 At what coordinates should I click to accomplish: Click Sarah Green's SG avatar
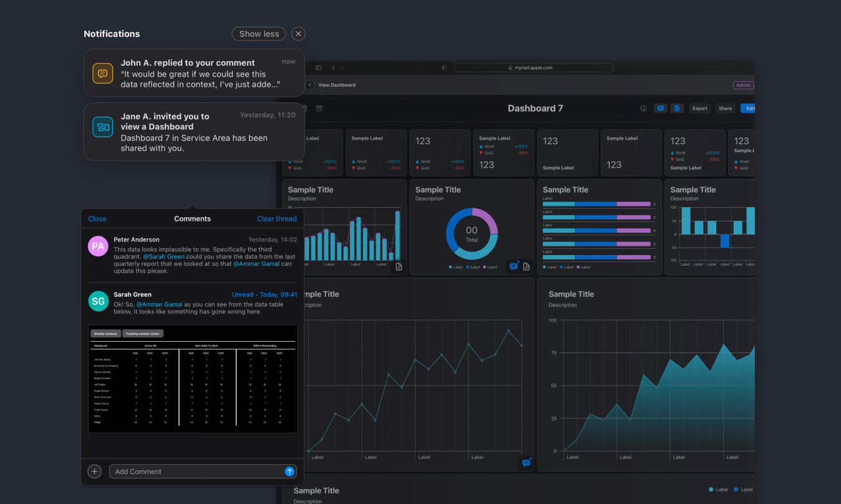[98, 301]
